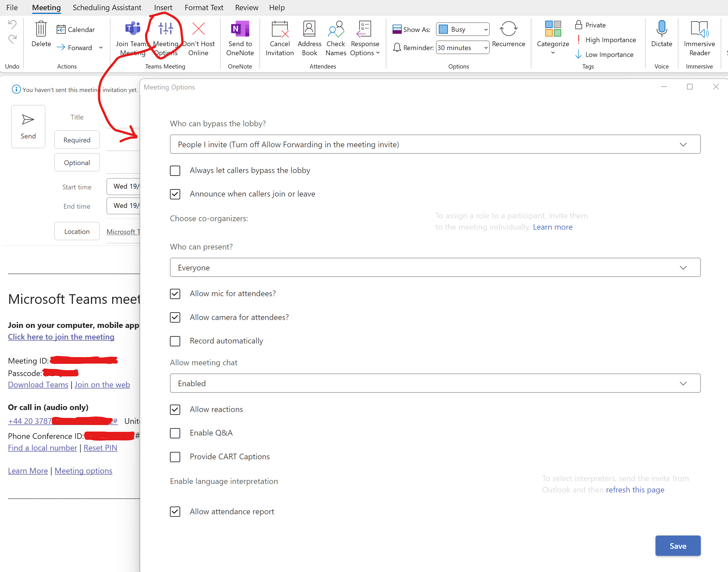Click the Check Names icon
This screenshot has height=572, width=728.
[x=336, y=29]
